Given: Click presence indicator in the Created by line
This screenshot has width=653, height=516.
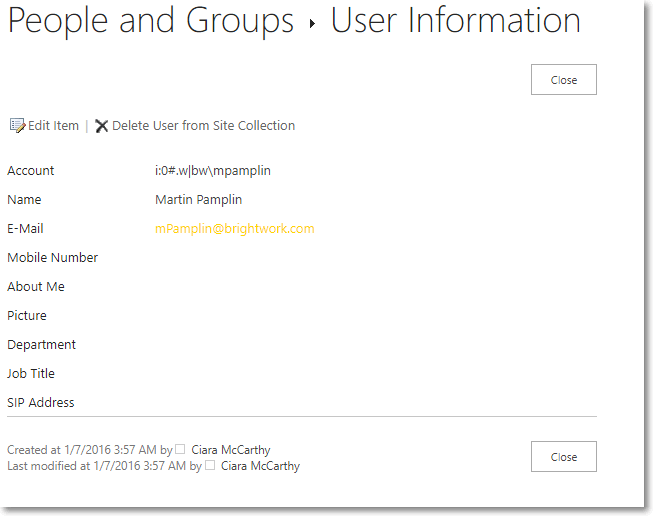Looking at the screenshot, I should coord(181,450).
